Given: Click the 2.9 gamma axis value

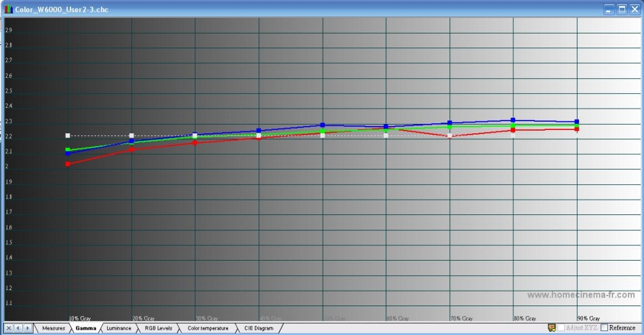Looking at the screenshot, I should tap(9, 30).
